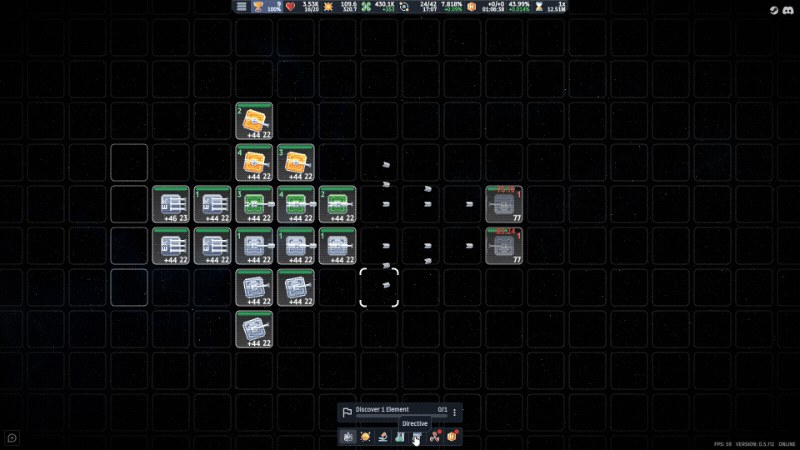
Task: Select the bottommost gray turret module
Action: coord(254,330)
